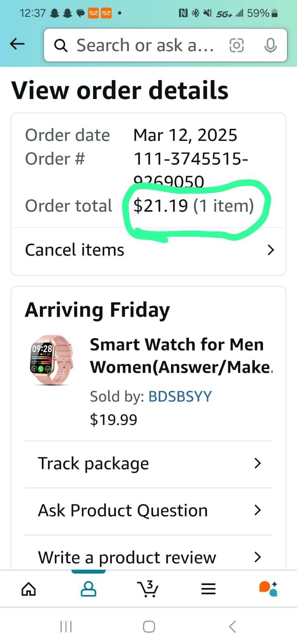This screenshot has width=297, height=644.
Task: Open the shopping cart icon
Action: (148, 589)
